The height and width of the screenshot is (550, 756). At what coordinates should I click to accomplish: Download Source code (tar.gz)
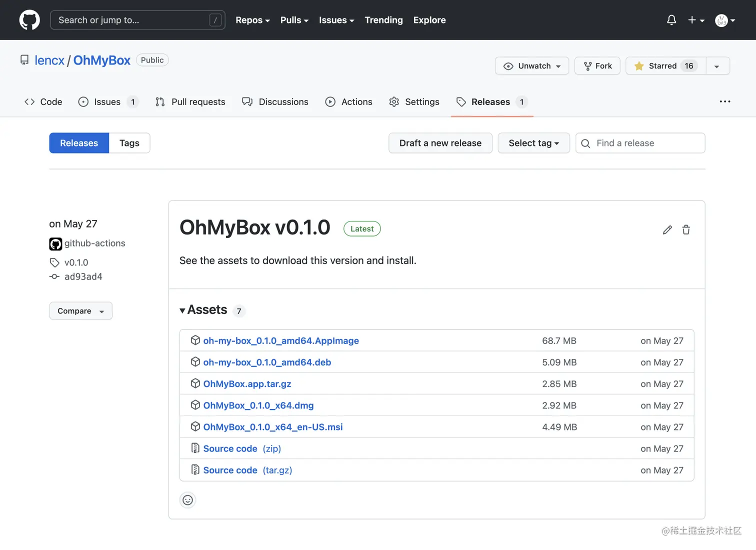pos(248,470)
